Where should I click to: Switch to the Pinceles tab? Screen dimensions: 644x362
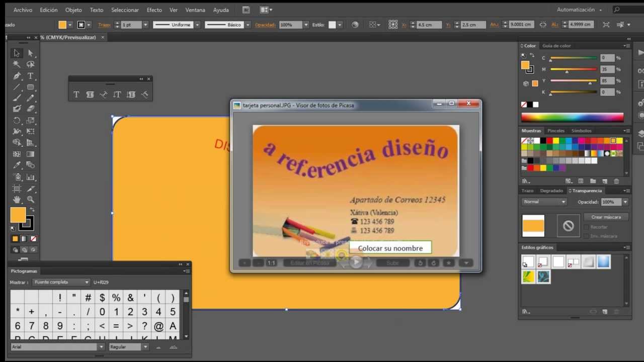556,131
